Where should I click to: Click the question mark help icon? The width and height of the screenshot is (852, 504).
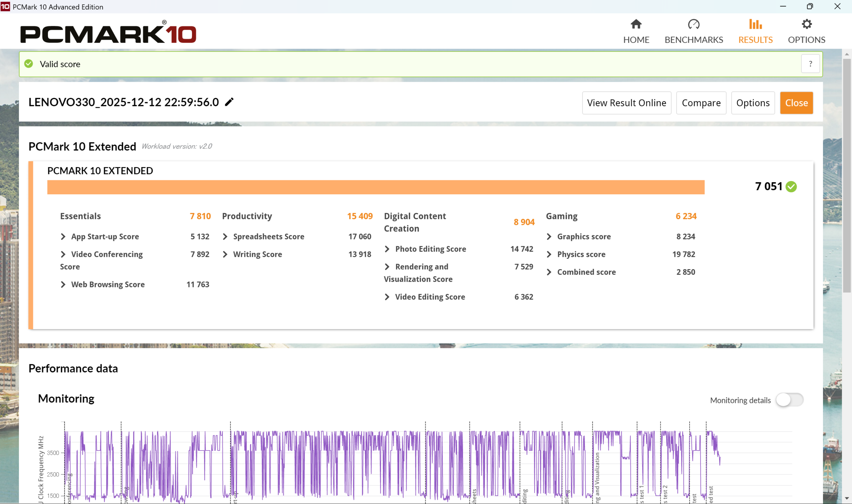[810, 64]
